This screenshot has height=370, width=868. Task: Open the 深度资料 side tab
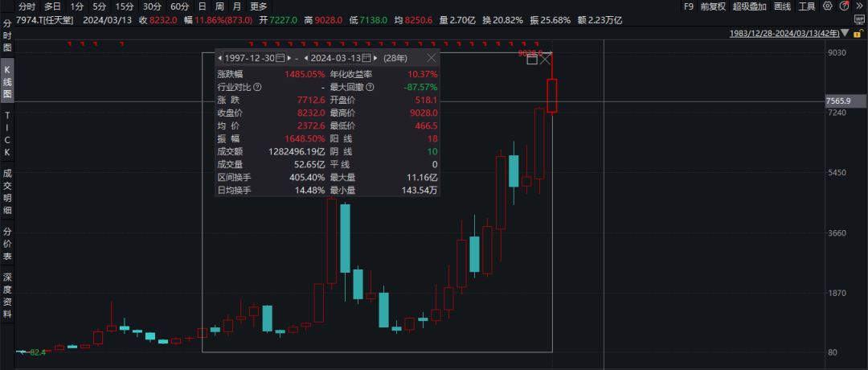7,296
